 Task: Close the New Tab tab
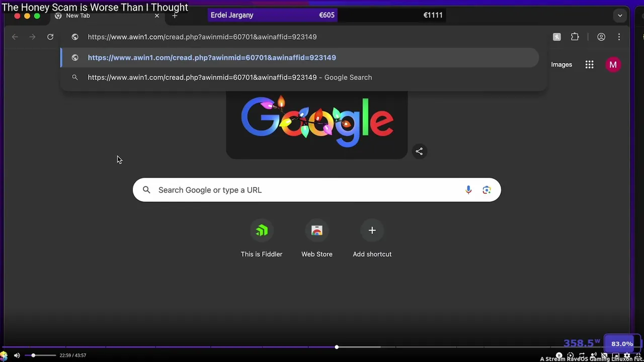pos(157,16)
